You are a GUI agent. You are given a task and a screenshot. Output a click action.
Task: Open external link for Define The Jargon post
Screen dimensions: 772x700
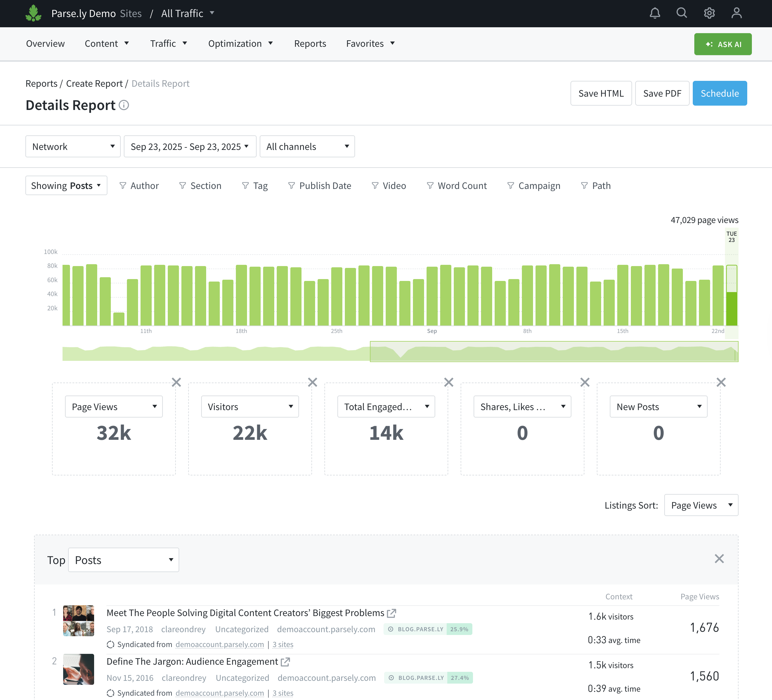[285, 662]
